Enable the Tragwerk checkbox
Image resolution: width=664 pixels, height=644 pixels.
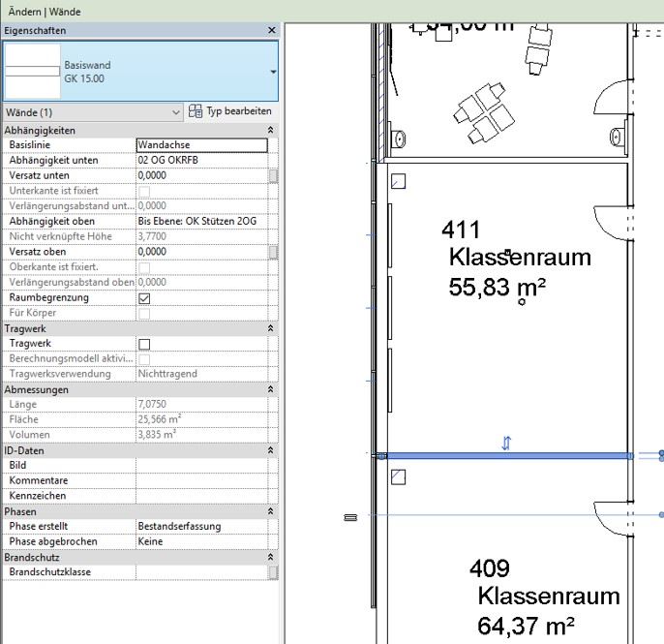click(144, 344)
